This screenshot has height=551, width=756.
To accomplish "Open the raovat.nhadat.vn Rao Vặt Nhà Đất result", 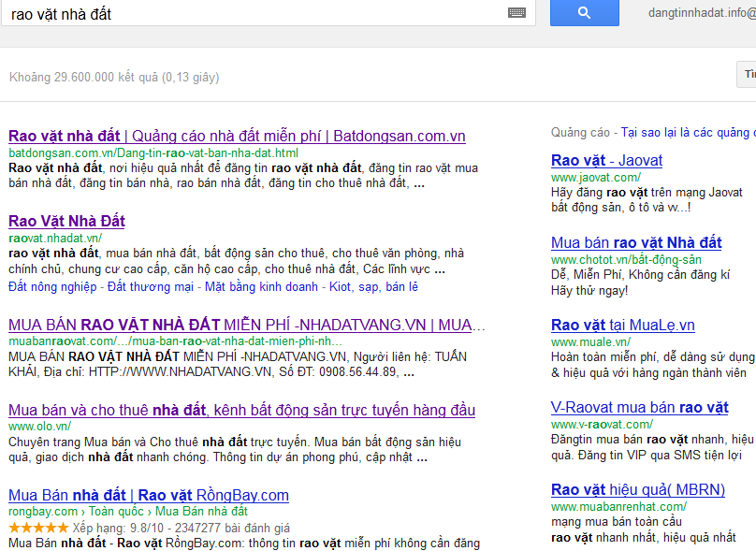I will [x=66, y=221].
